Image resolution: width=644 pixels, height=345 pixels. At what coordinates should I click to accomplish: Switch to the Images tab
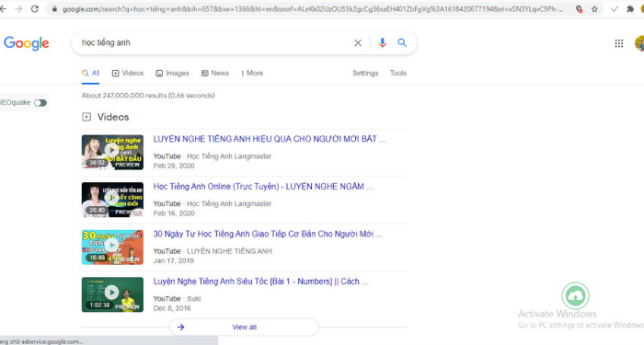pos(172,73)
